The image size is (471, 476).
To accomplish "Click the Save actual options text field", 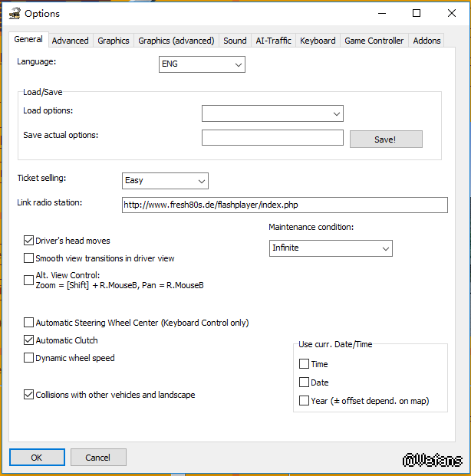I will coord(272,138).
